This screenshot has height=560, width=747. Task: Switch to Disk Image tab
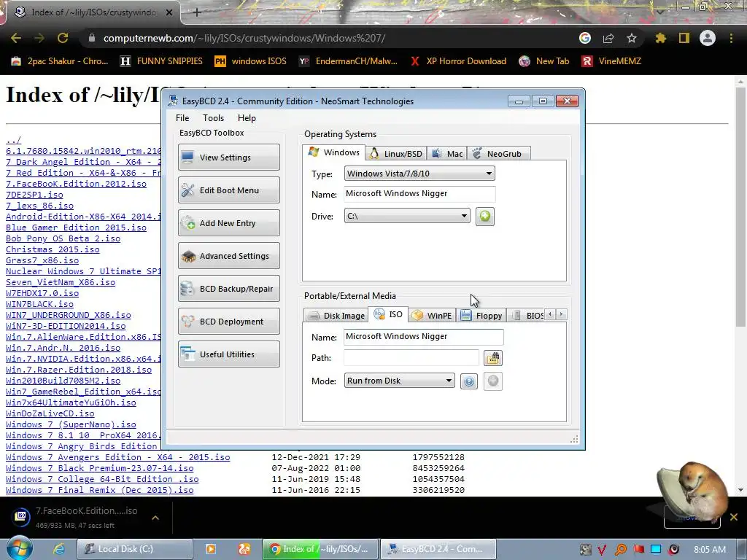tap(336, 315)
